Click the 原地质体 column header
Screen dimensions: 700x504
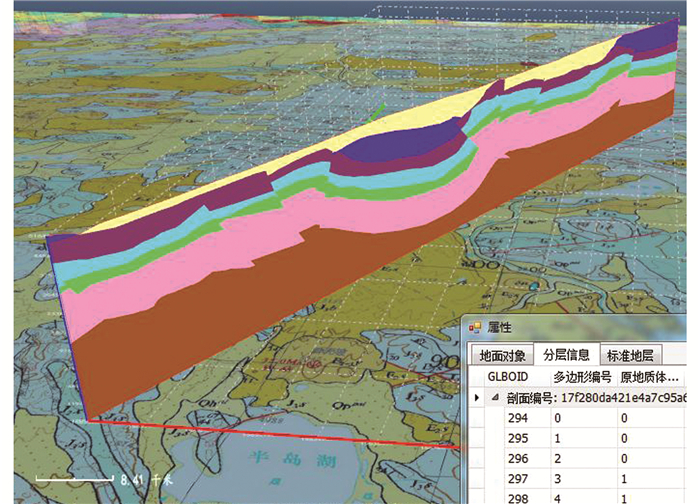point(650,377)
